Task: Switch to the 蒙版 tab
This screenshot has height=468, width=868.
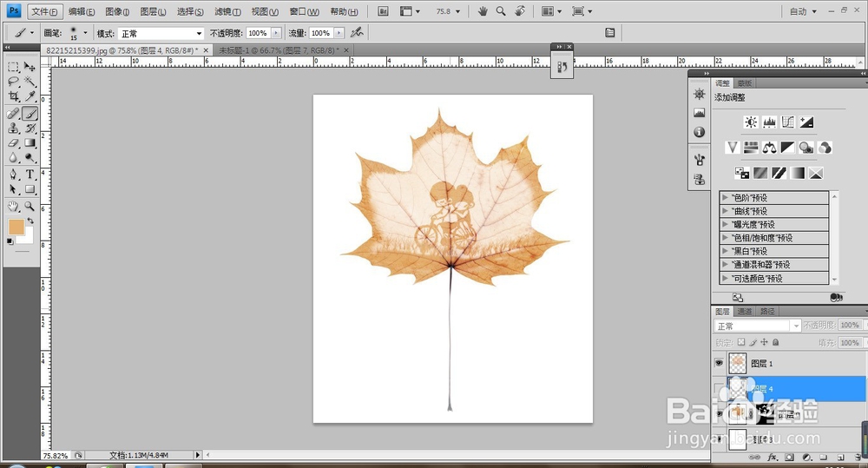Action: point(744,83)
